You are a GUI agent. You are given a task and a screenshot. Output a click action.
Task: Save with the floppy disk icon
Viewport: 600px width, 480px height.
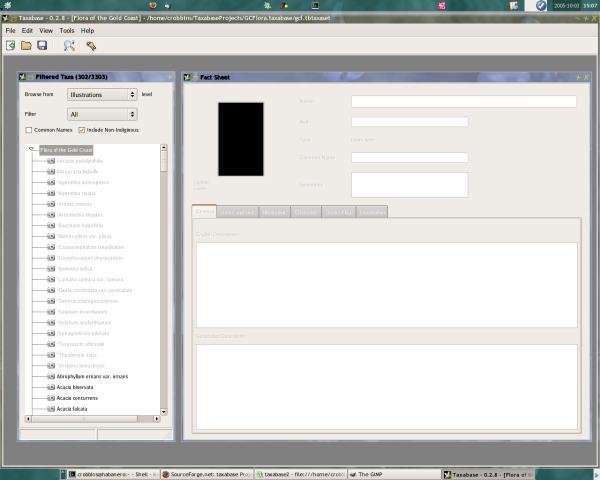tap(42, 46)
